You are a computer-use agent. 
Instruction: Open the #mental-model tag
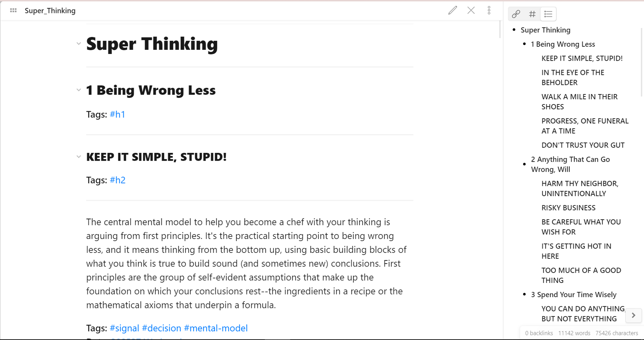[x=216, y=328]
